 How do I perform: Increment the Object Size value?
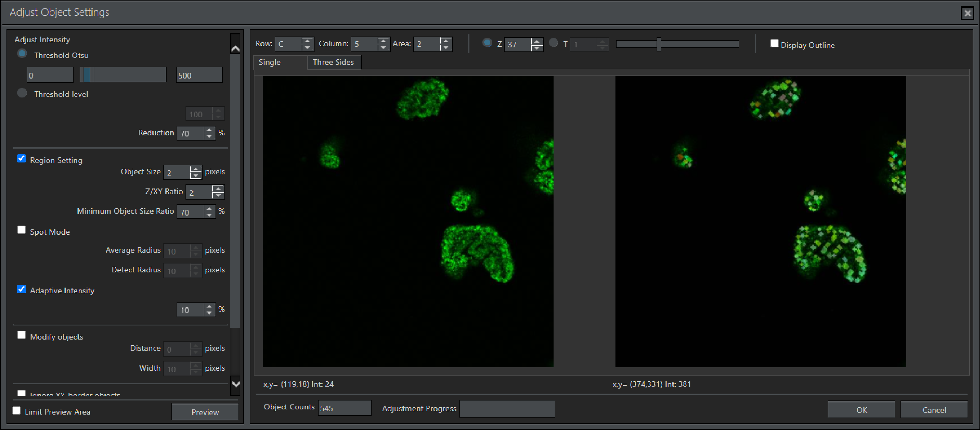click(196, 169)
